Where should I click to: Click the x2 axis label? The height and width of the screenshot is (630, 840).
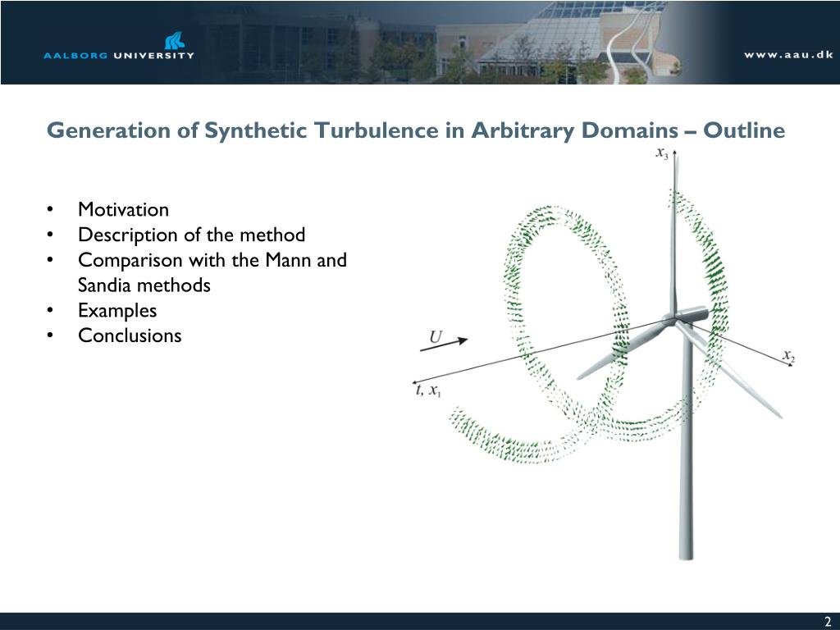tap(788, 355)
